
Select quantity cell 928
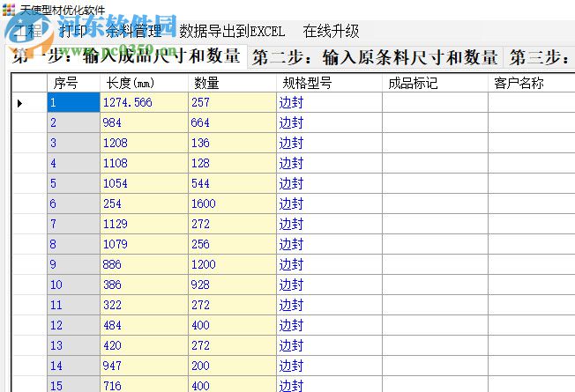pyautogui.click(x=232, y=285)
